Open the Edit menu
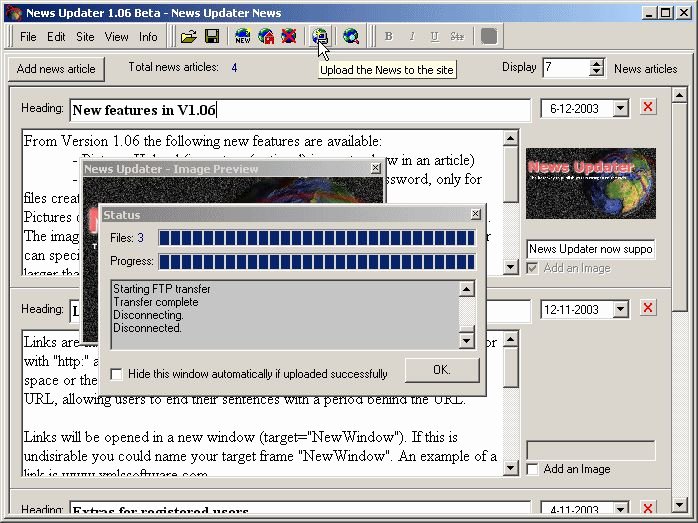This screenshot has height=523, width=698. tap(56, 36)
